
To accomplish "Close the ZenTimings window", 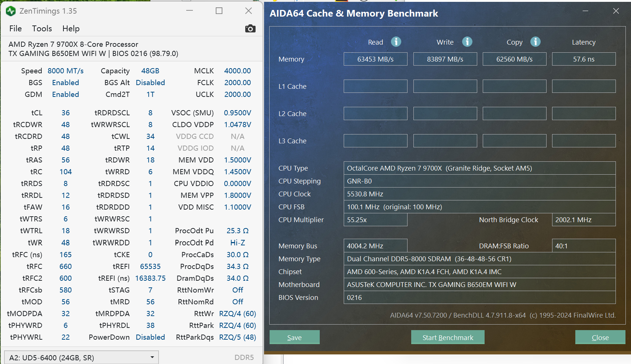I will [249, 11].
